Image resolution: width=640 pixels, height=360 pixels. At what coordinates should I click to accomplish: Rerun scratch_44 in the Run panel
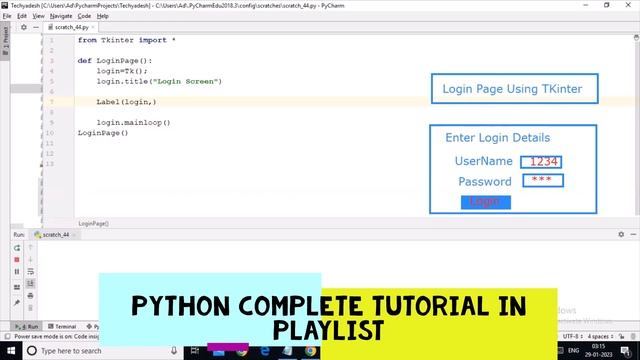click(x=17, y=248)
